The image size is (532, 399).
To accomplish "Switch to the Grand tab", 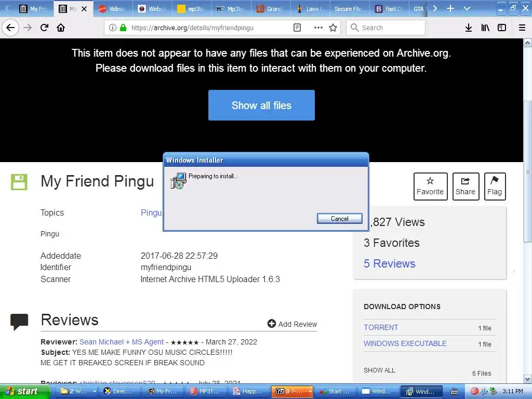I will 270,9.
